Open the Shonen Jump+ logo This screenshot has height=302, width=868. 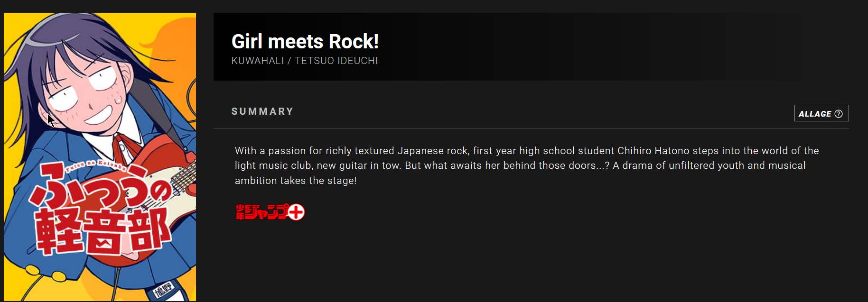pyautogui.click(x=270, y=212)
